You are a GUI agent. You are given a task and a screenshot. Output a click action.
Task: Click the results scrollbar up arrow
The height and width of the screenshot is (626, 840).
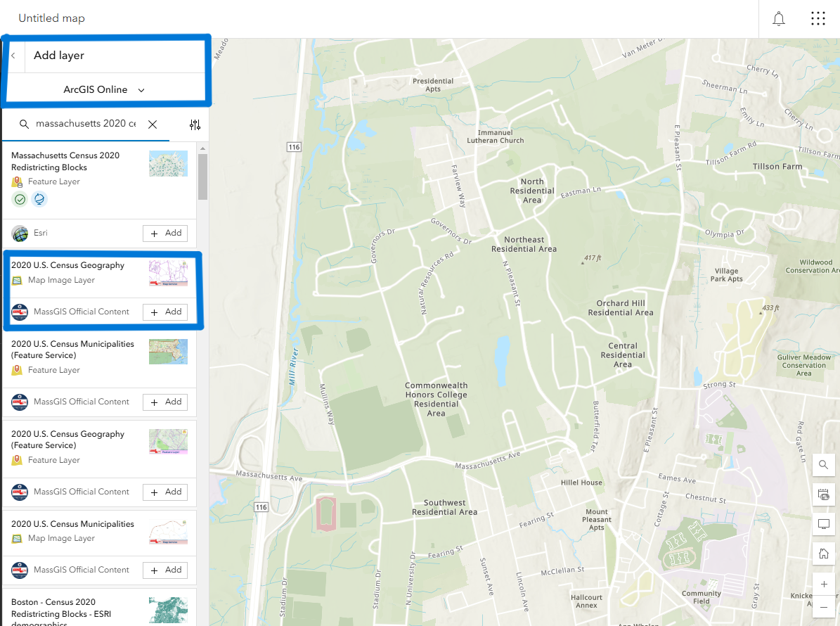click(x=202, y=148)
